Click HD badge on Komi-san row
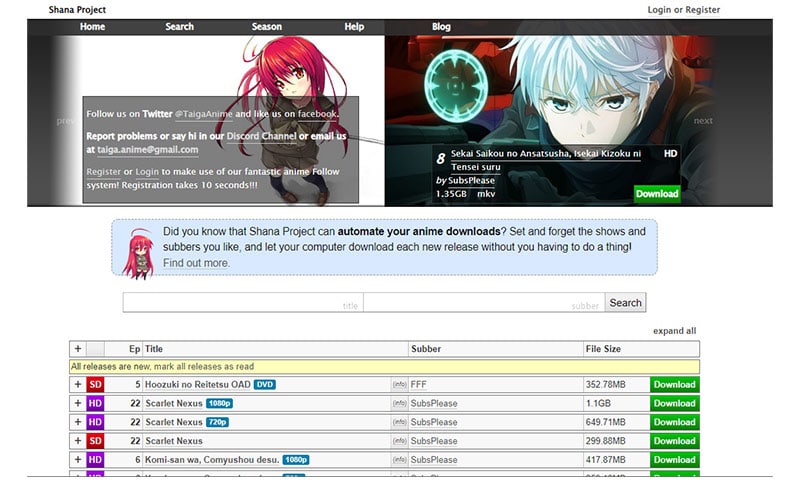This screenshot has width=800, height=481. click(x=95, y=460)
